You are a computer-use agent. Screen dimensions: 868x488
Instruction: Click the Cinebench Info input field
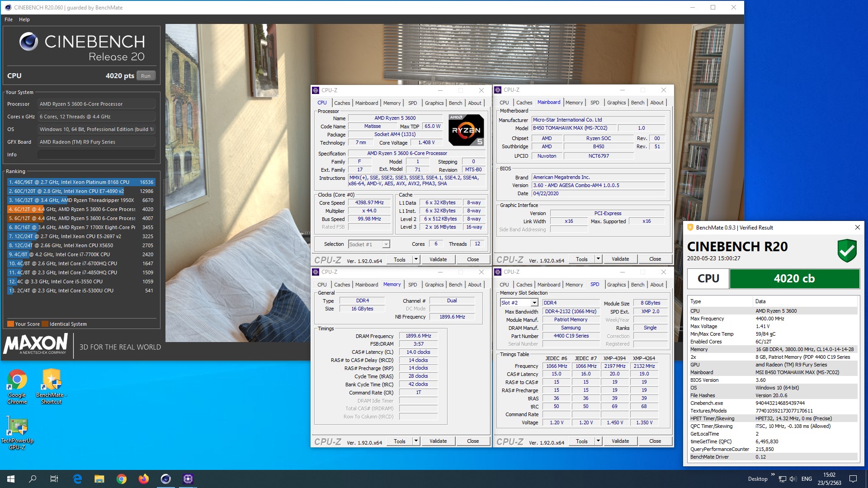pos(96,155)
